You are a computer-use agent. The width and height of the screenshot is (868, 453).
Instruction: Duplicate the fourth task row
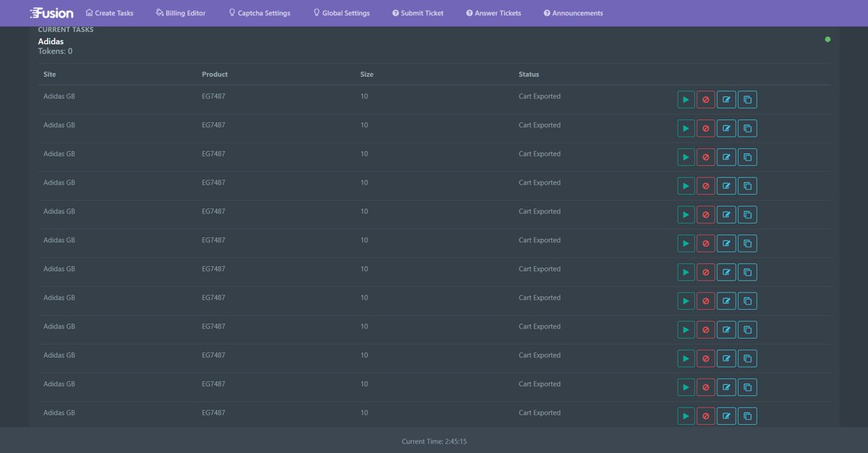748,186
